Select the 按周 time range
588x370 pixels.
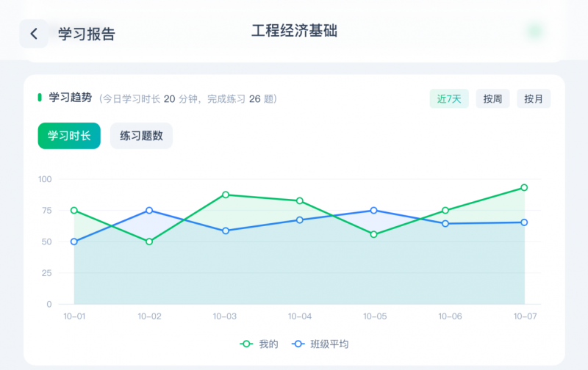point(492,99)
